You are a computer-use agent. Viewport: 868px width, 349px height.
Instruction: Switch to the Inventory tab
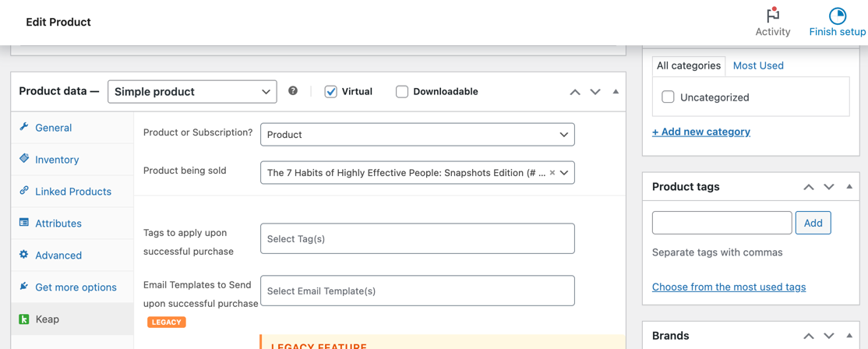pyautogui.click(x=72, y=160)
